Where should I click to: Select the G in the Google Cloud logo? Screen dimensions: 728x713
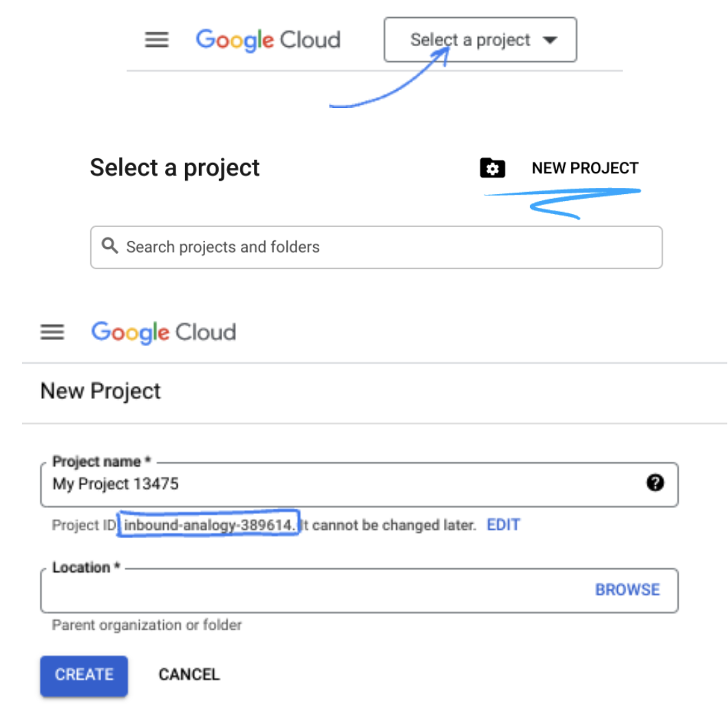point(205,40)
